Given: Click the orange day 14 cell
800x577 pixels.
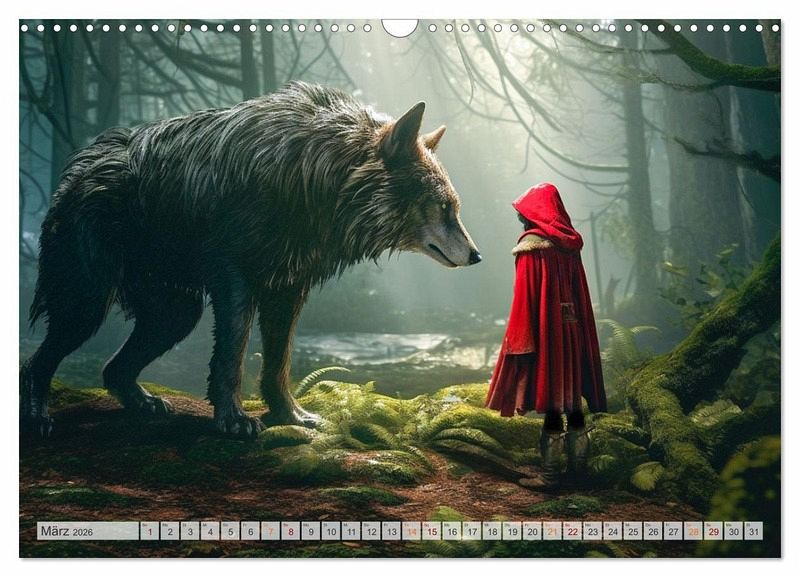Looking at the screenshot, I should pos(411,531).
